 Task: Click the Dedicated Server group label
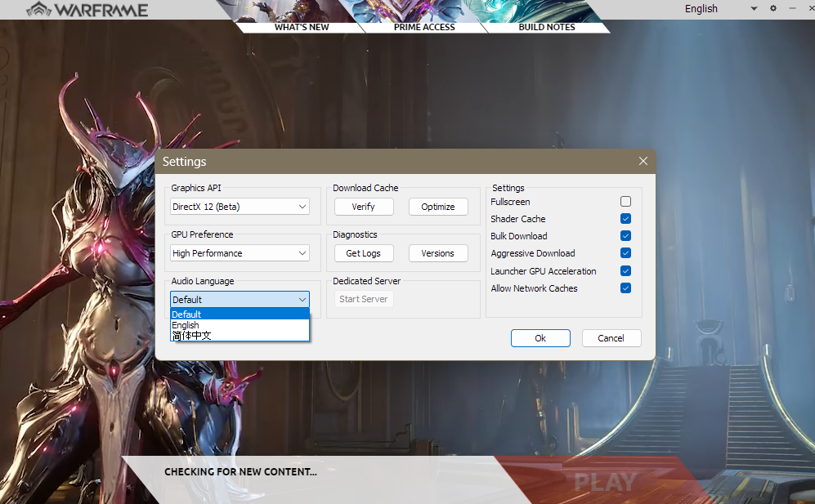tap(366, 281)
